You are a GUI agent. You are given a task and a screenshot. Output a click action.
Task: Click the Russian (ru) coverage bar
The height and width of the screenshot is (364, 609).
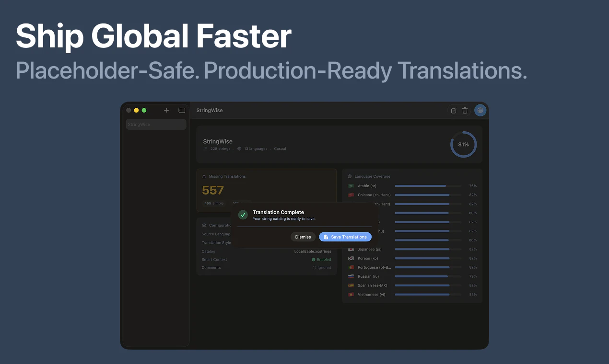(x=428, y=276)
